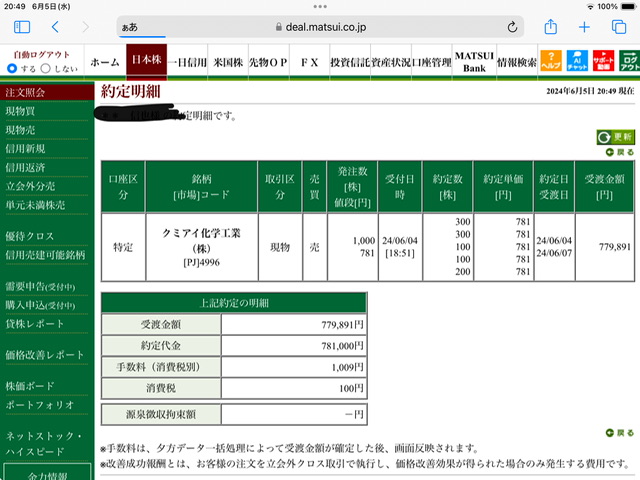
Task: Open ポートフォリオ sidebar link
Action: pyautogui.click(x=40, y=405)
